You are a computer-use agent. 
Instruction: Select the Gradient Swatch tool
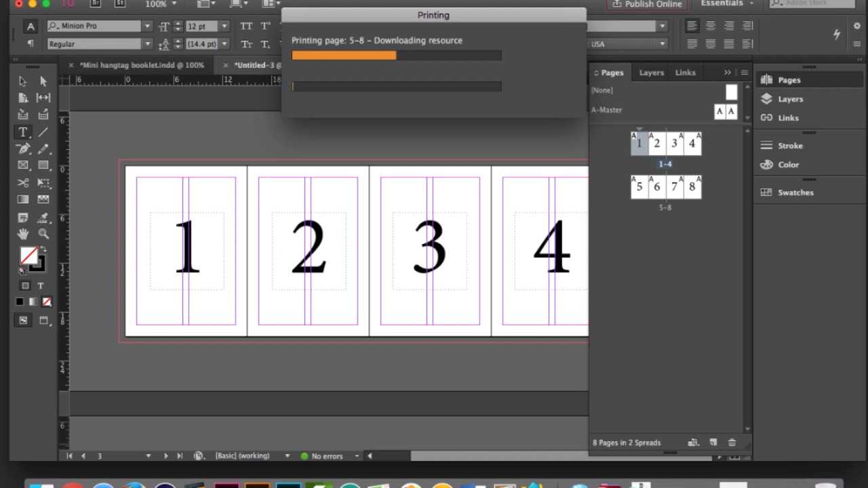23,200
